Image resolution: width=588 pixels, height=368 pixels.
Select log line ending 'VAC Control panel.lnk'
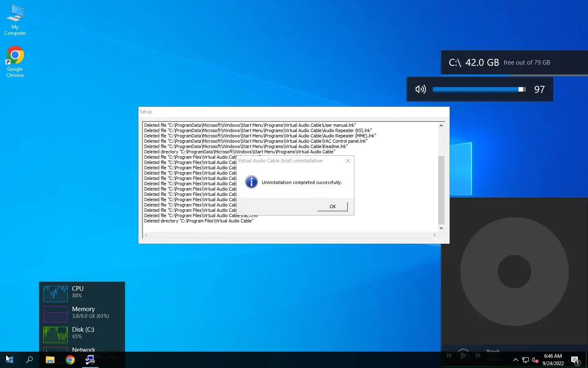(x=256, y=141)
